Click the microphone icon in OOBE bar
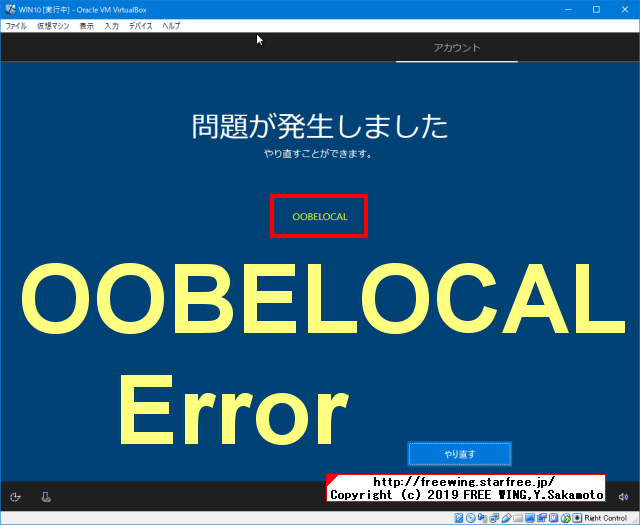The image size is (640, 525). pyautogui.click(x=46, y=497)
